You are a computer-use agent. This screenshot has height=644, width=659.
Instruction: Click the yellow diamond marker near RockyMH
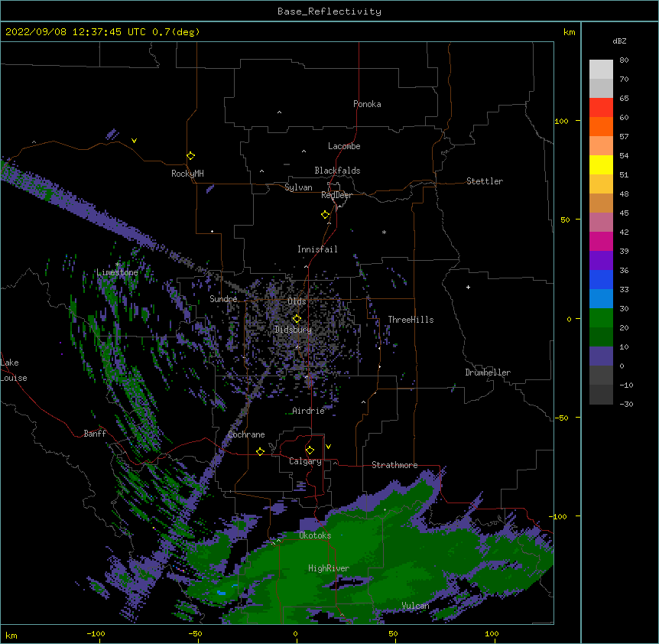coord(191,156)
